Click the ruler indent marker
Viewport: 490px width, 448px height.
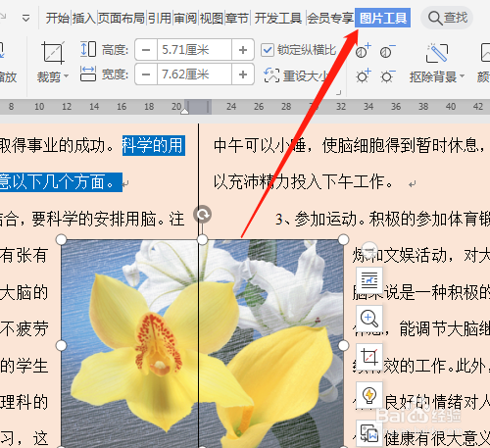[184, 111]
